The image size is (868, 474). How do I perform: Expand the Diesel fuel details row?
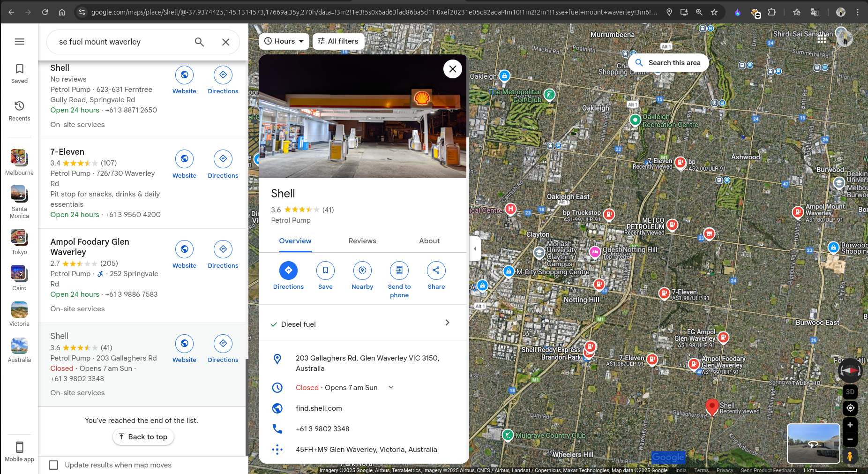(x=363, y=324)
